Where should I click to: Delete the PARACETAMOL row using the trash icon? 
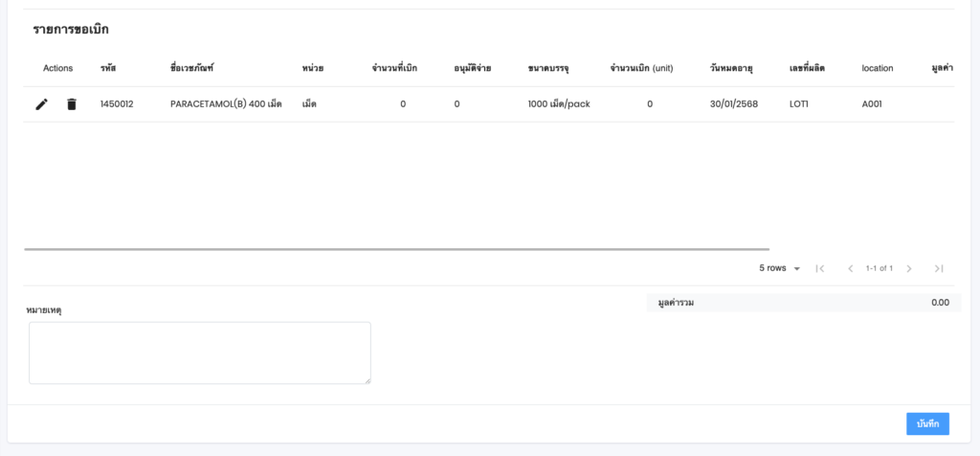[72, 104]
